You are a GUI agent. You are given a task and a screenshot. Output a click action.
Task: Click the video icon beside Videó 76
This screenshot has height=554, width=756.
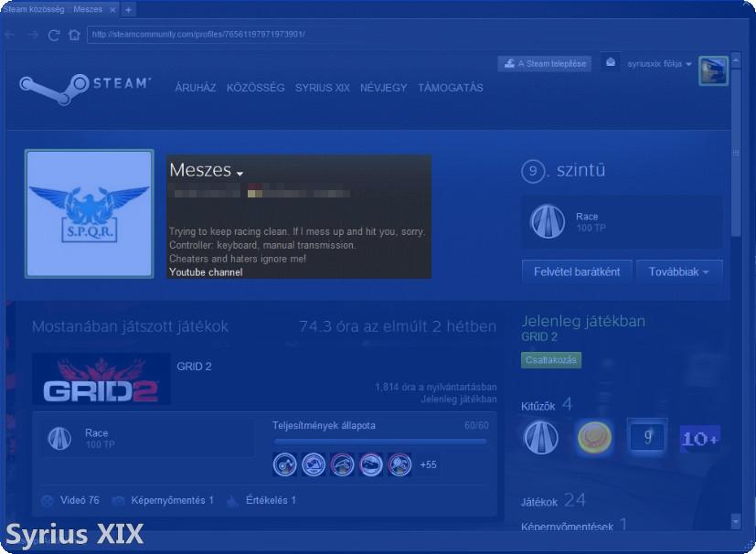coord(48,501)
